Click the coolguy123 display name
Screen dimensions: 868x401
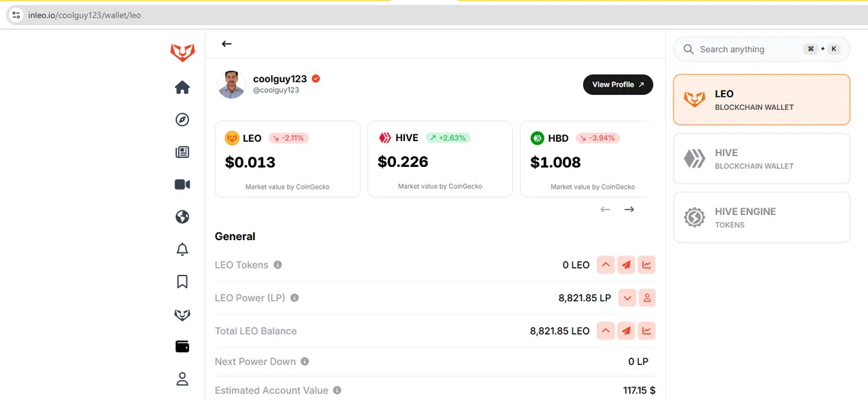(x=280, y=79)
